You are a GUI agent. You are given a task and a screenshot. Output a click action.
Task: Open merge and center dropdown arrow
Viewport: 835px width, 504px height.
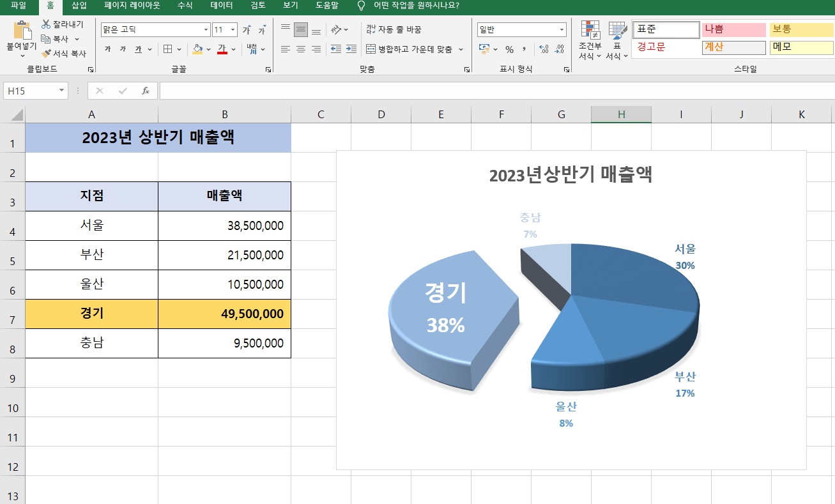coord(461,49)
